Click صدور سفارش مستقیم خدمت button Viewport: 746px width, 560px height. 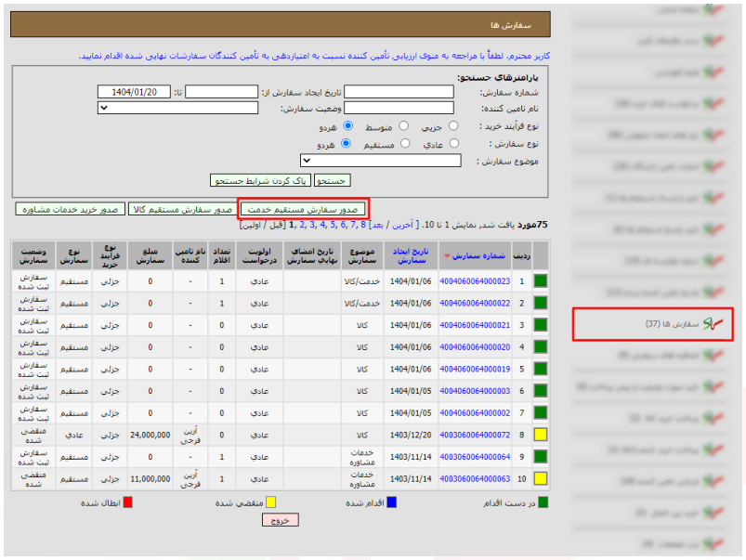303,209
